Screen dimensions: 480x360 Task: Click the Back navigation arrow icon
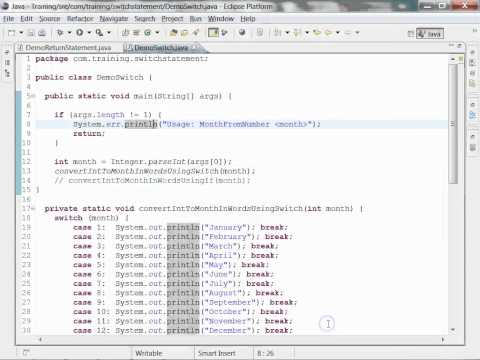coord(329,33)
